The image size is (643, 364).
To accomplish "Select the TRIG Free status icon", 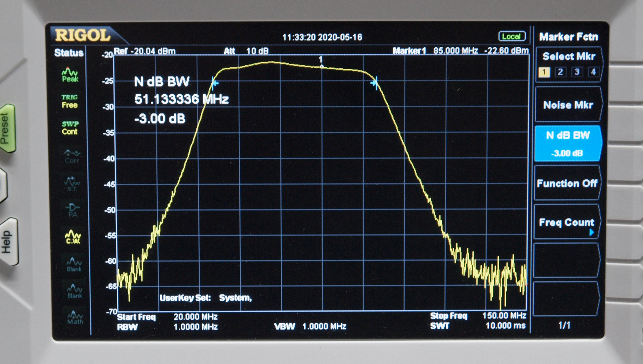I will [x=69, y=101].
